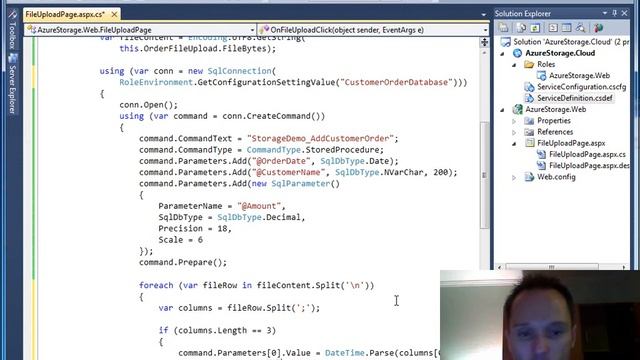Click the webcam video overlay thumbnail

[x=540, y=315]
